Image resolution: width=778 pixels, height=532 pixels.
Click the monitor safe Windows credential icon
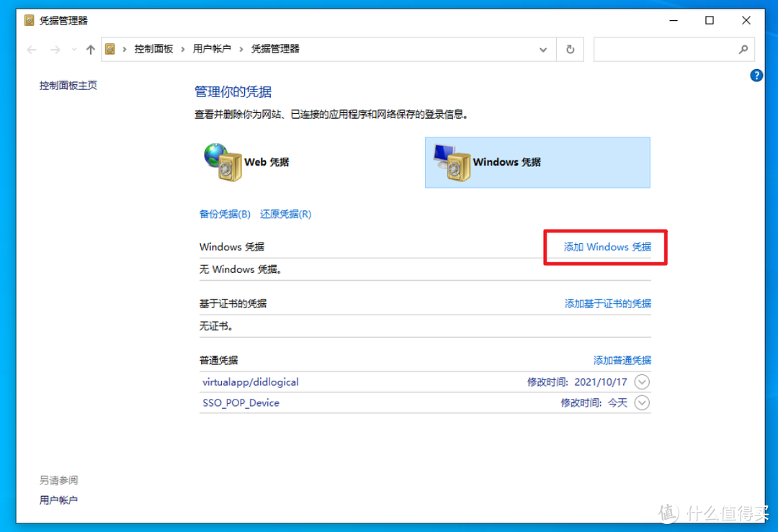pos(452,162)
